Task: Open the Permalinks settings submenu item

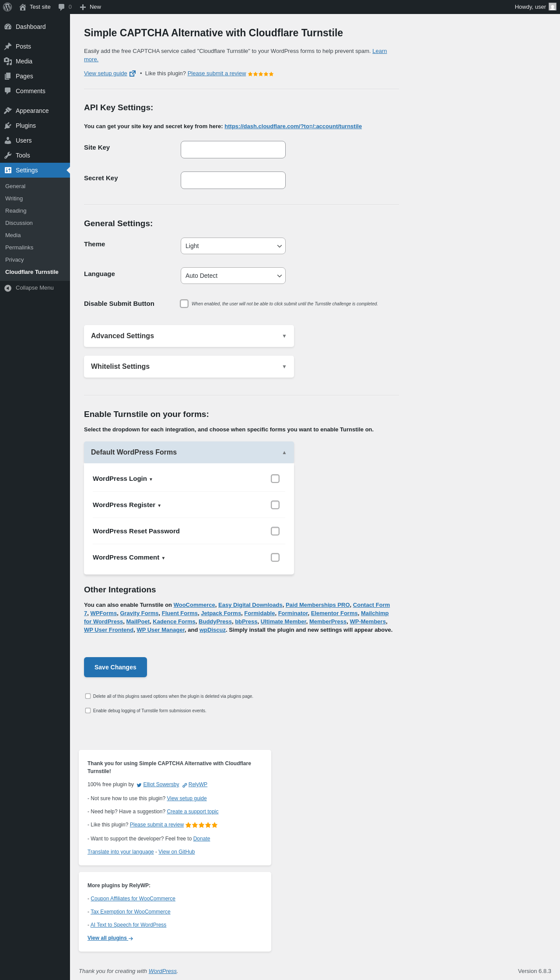Action: pyautogui.click(x=19, y=248)
